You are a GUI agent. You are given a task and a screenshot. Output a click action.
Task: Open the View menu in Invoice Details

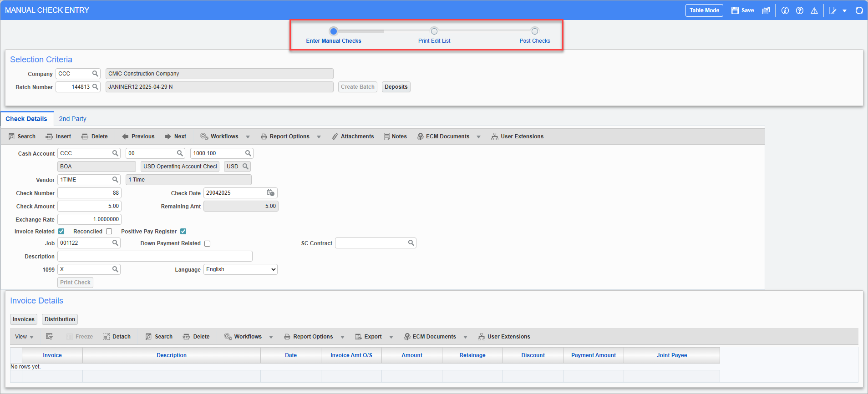tap(24, 337)
